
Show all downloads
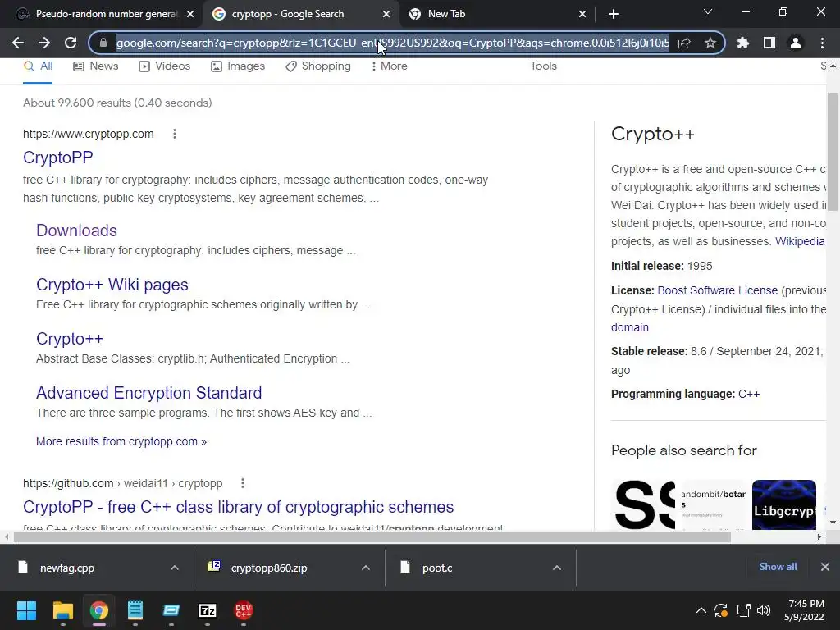[x=778, y=567]
